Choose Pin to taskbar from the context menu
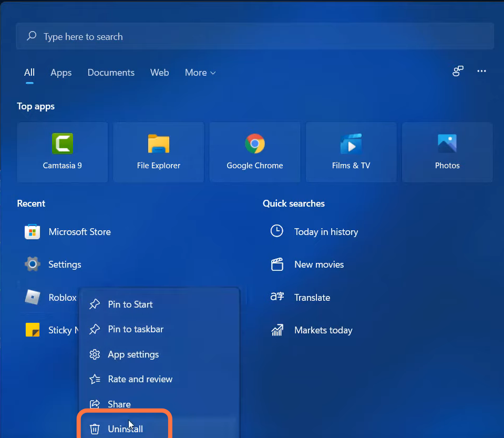Viewport: 504px width, 438px height. (159, 329)
